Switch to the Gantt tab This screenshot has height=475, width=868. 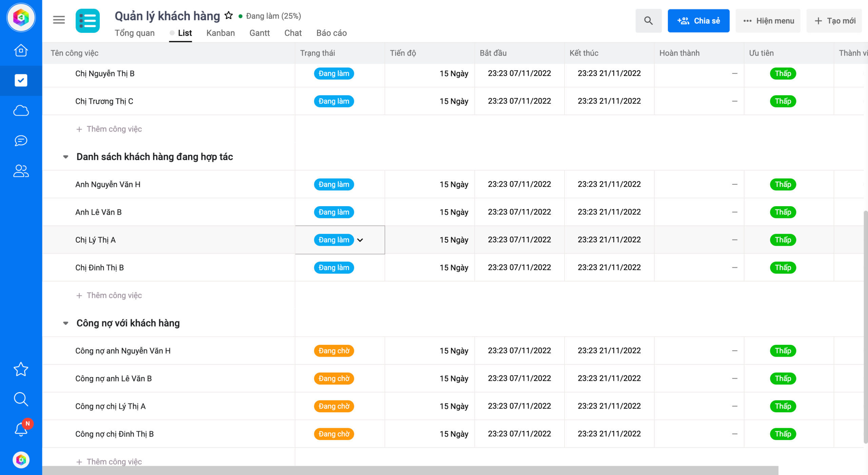coord(260,33)
